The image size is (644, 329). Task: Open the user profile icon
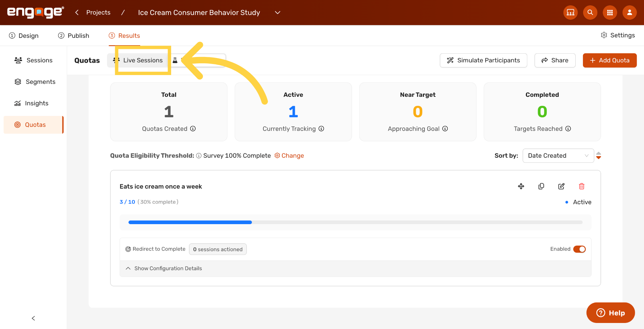click(630, 12)
